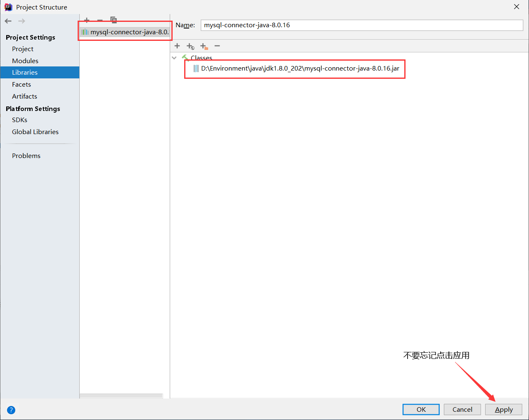The width and height of the screenshot is (529, 420).
Task: Open Project settings page
Action: (x=23, y=49)
